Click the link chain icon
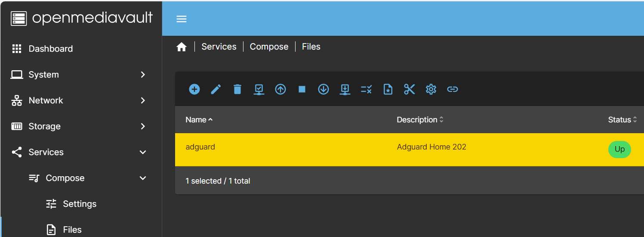Image resolution: width=644 pixels, height=237 pixels. tap(453, 89)
